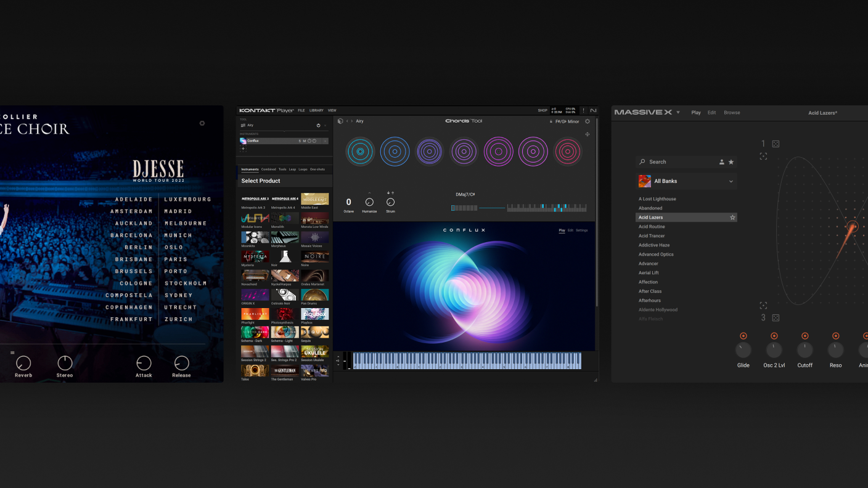Click the small circular icon in Choir window corner
Image resolution: width=868 pixels, height=488 pixels.
click(202, 123)
